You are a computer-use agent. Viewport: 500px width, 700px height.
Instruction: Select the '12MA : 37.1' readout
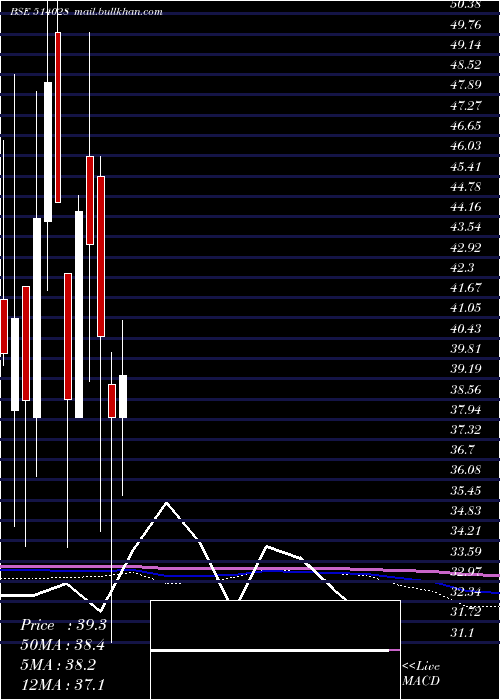tap(62, 684)
